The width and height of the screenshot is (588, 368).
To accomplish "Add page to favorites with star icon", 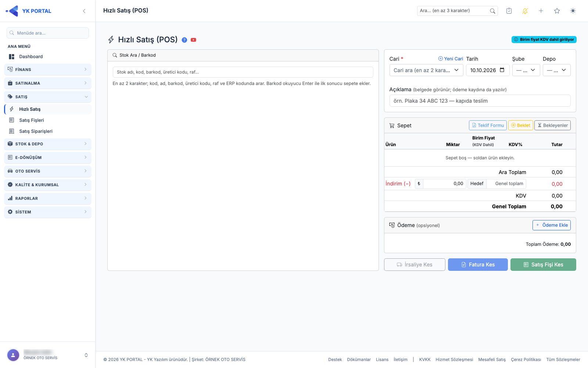I will tap(557, 11).
